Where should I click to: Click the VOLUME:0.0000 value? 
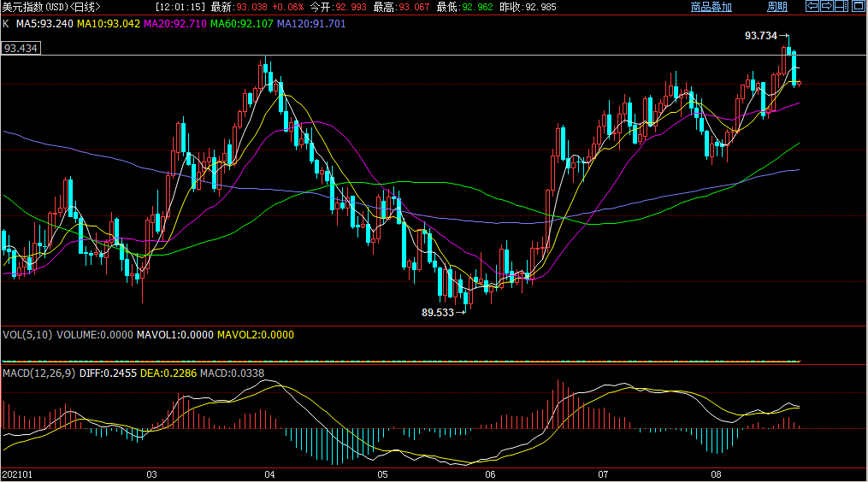tap(95, 335)
